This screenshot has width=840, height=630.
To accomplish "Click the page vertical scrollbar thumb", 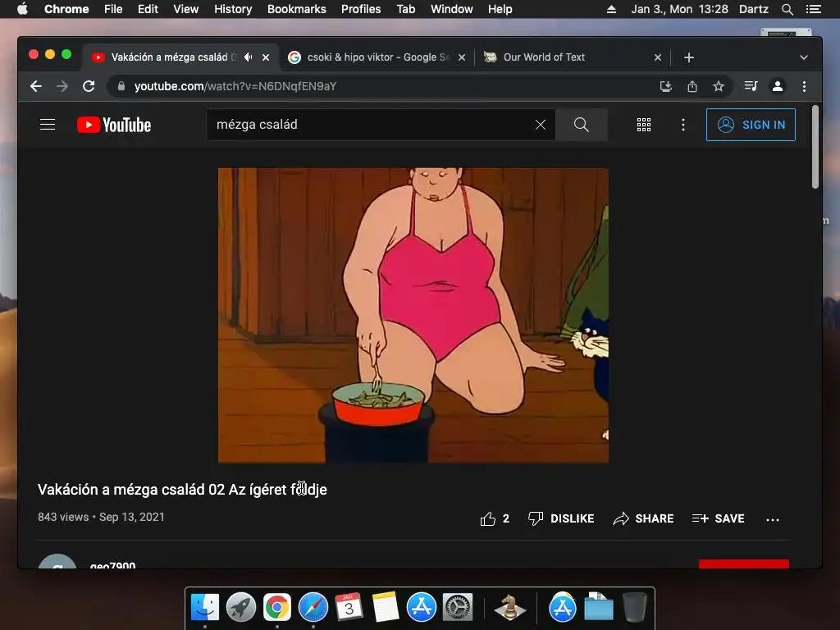I will pos(815,147).
